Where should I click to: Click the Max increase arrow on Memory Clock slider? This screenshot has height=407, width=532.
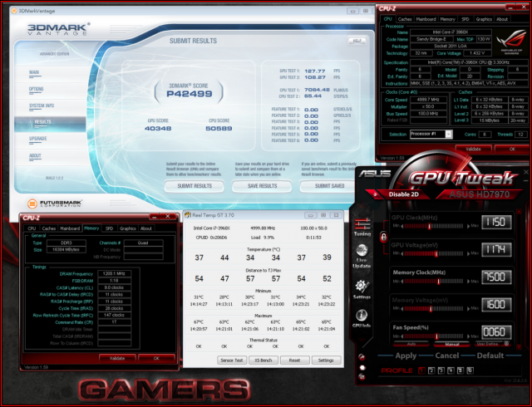pos(469,282)
